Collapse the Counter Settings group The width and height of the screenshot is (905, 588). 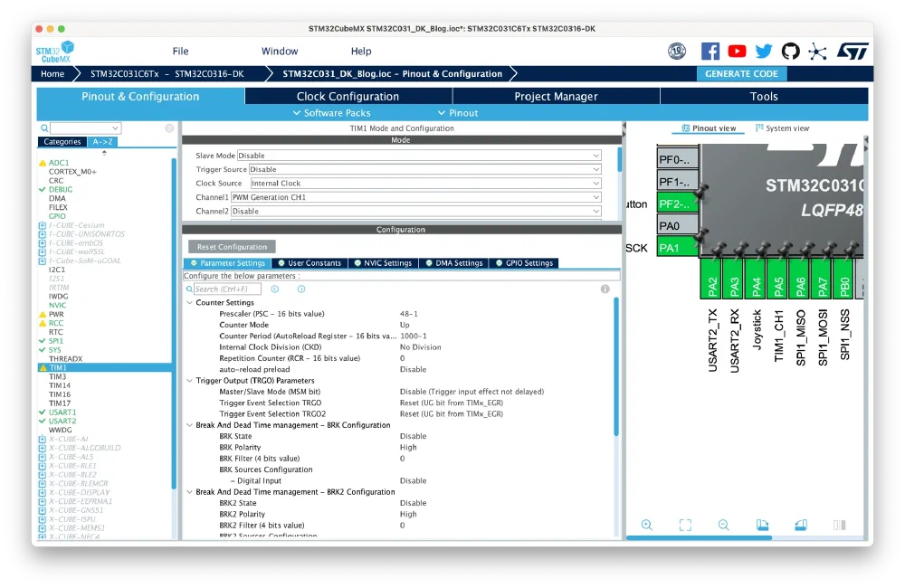pyautogui.click(x=190, y=303)
